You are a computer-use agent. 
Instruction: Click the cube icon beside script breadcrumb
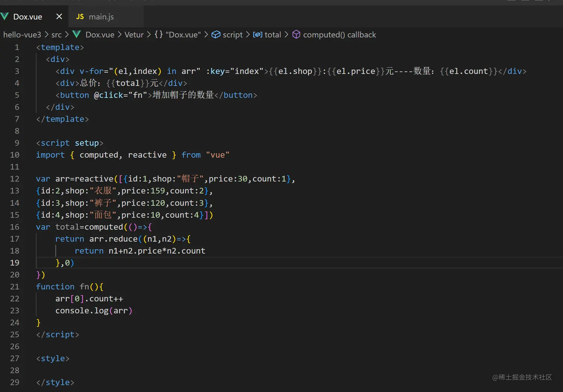point(216,35)
